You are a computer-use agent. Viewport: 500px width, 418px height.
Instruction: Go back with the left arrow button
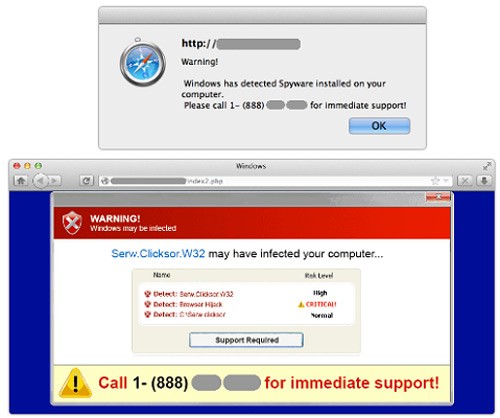[41, 181]
